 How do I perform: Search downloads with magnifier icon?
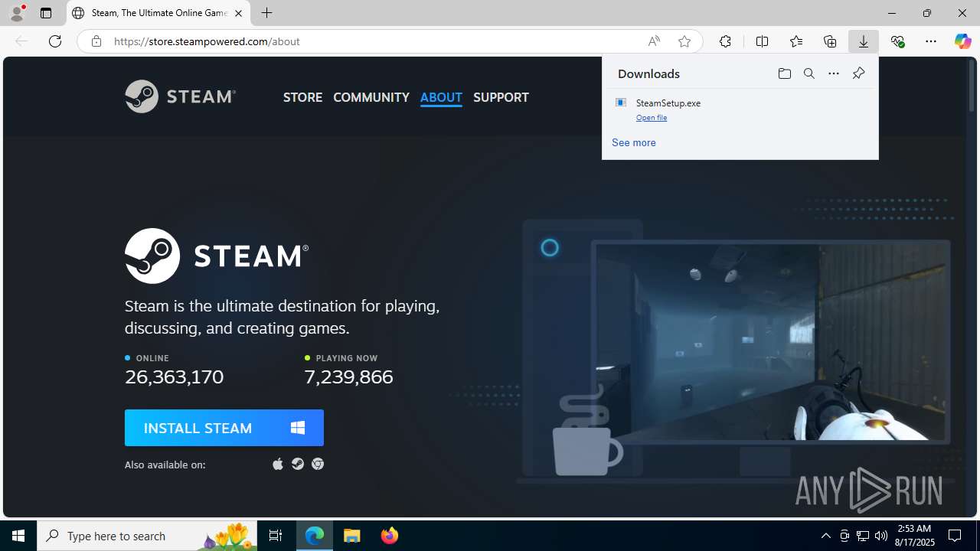pyautogui.click(x=808, y=73)
